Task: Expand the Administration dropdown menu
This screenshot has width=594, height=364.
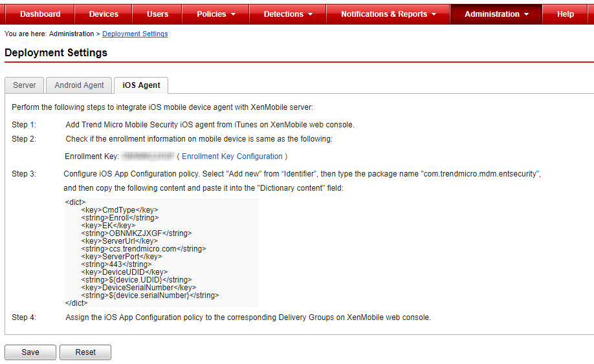Action: click(x=496, y=14)
